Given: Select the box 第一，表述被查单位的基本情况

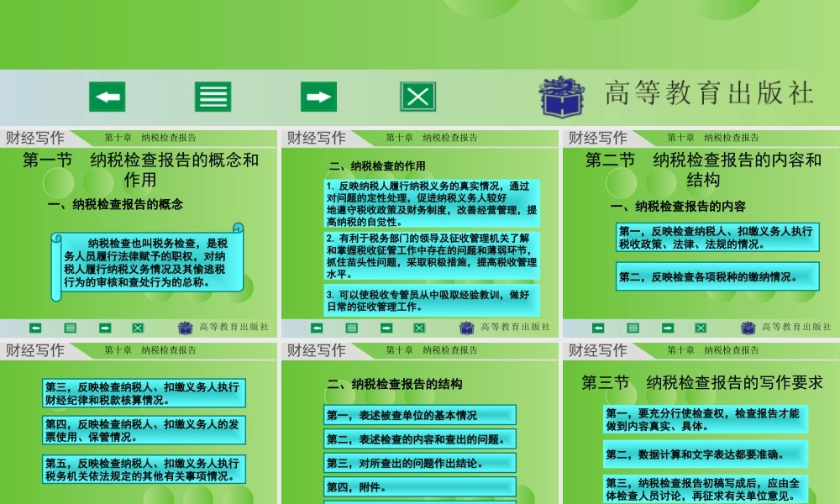Looking at the screenshot, I should coord(420,415).
